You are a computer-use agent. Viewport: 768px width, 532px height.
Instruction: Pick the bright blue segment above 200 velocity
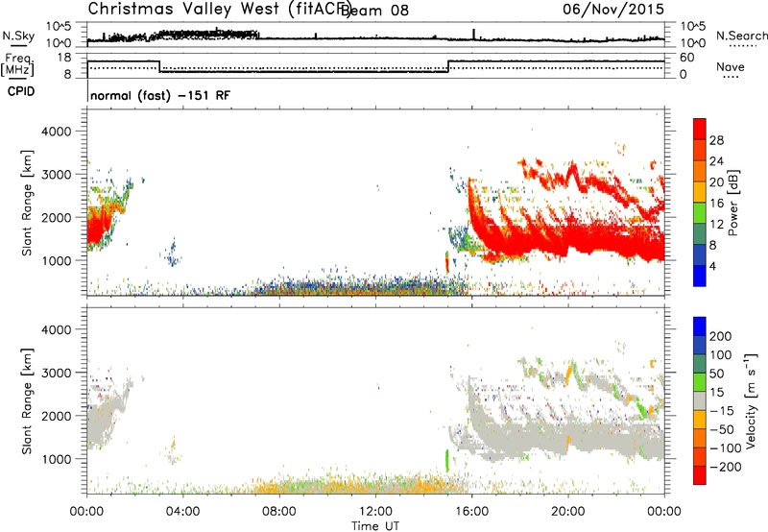coord(700,326)
